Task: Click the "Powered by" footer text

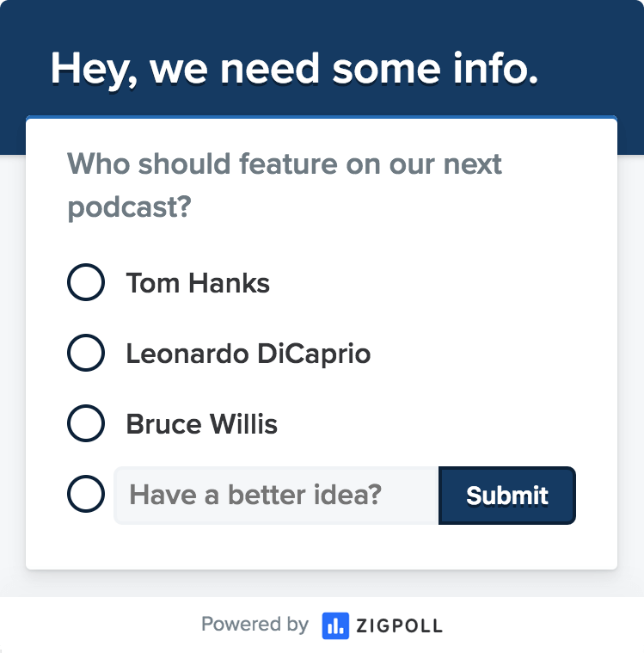Action: pyautogui.click(x=255, y=625)
